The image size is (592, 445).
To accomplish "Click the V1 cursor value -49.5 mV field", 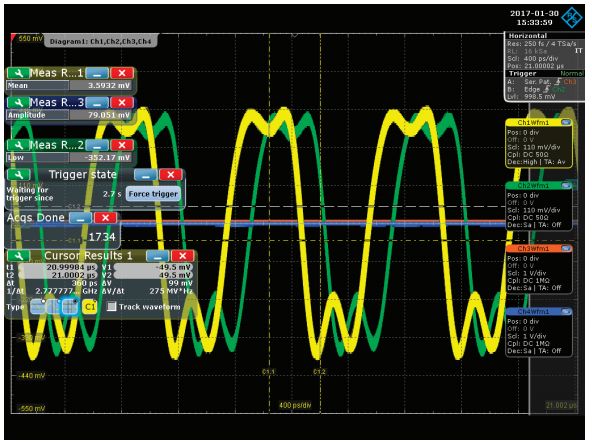I will 153,267.
